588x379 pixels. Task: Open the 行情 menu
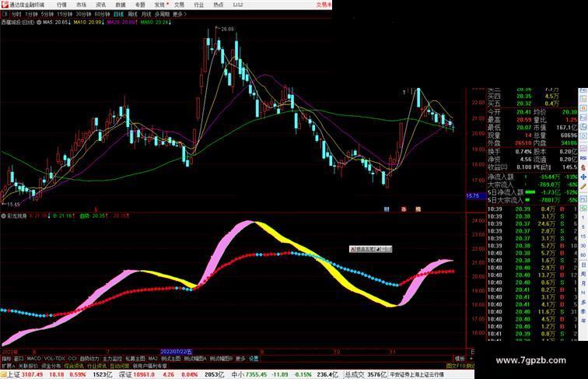62,5
